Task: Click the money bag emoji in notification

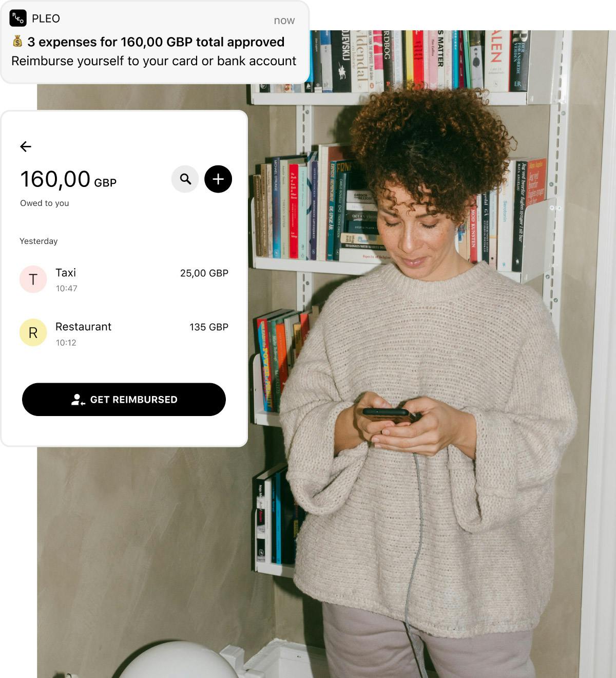Action: [17, 41]
